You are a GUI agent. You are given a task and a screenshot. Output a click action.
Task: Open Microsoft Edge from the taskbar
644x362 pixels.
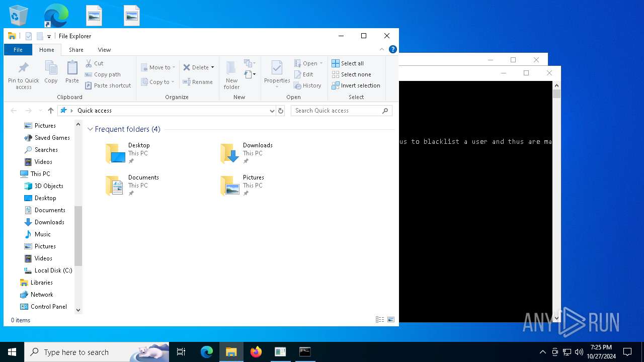[207, 352]
